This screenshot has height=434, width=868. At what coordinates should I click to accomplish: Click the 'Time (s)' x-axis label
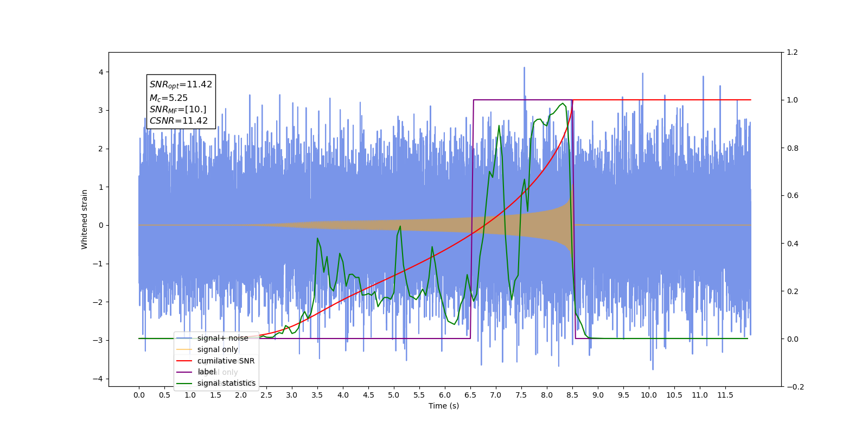(x=444, y=406)
